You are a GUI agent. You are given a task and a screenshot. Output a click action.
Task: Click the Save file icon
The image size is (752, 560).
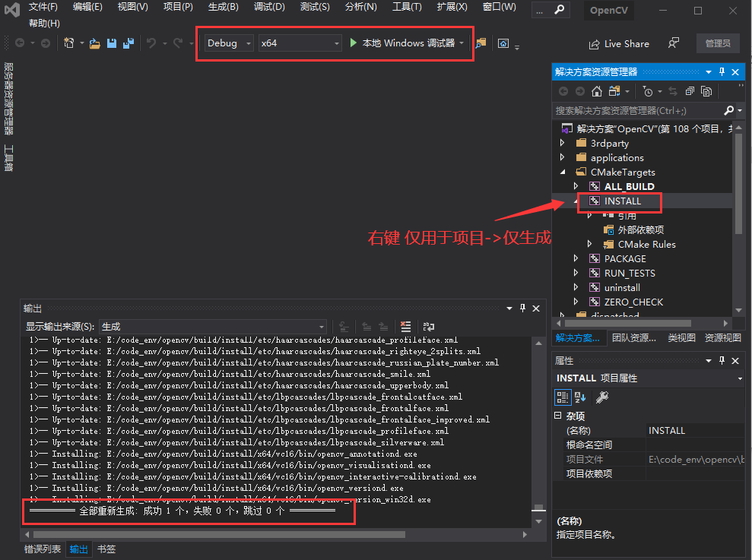[x=112, y=43]
